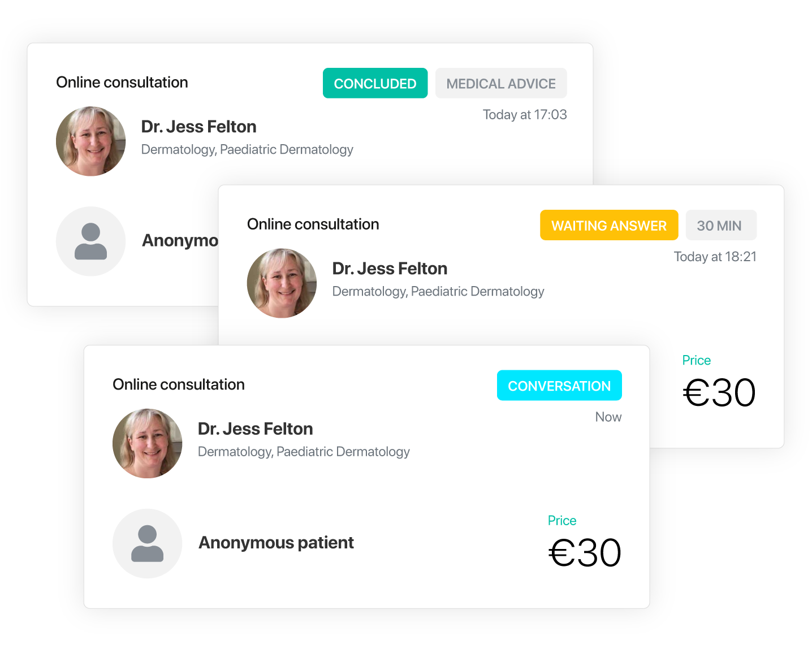Select Dr. Jess Felton name in conversation card

pyautogui.click(x=255, y=429)
